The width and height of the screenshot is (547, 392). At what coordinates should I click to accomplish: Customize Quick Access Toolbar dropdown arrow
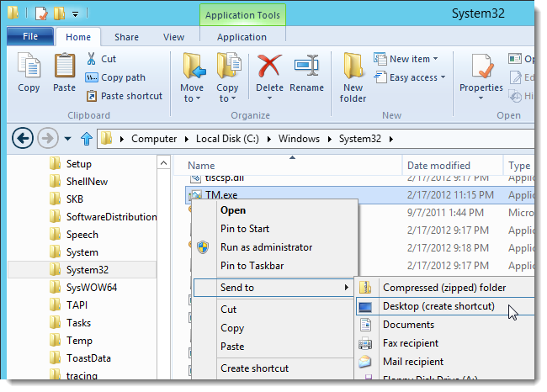tap(76, 14)
